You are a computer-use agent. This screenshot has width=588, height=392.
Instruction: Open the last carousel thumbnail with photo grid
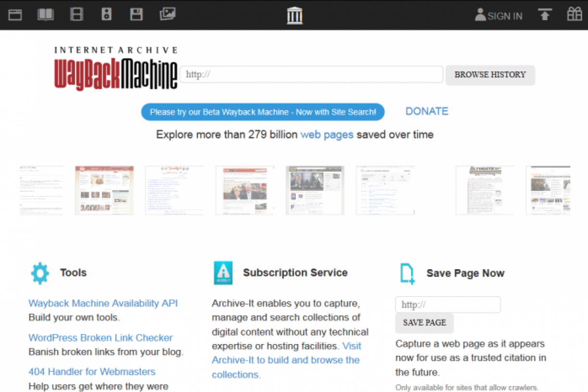tap(548, 190)
